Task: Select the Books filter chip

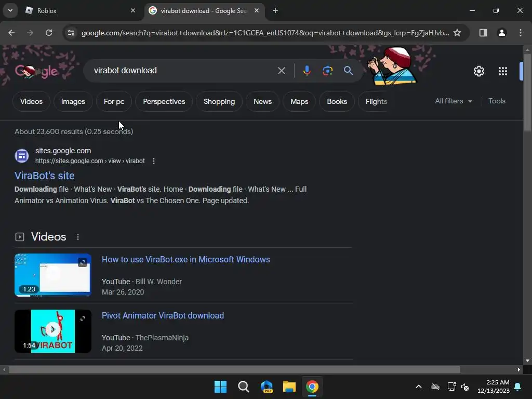Action: point(337,101)
